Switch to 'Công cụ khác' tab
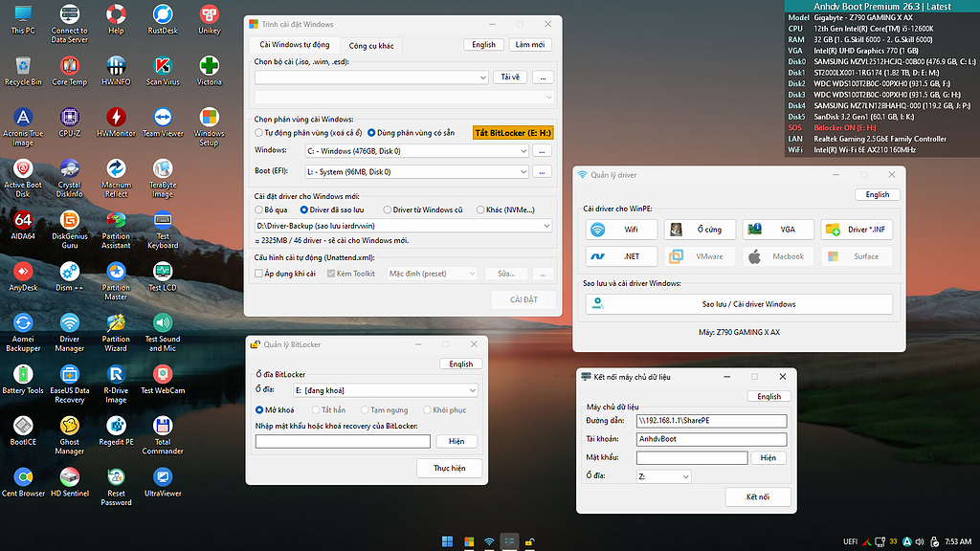The height and width of the screenshot is (551, 980). coord(371,46)
